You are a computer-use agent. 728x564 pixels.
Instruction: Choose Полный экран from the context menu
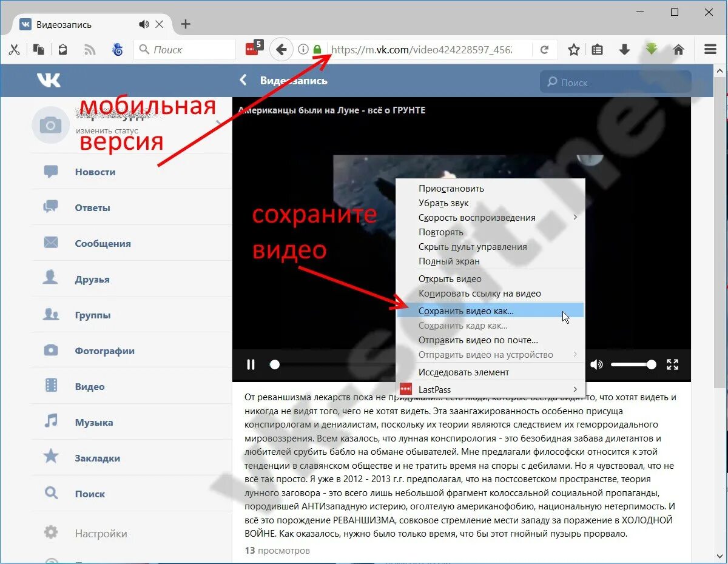[490, 261]
